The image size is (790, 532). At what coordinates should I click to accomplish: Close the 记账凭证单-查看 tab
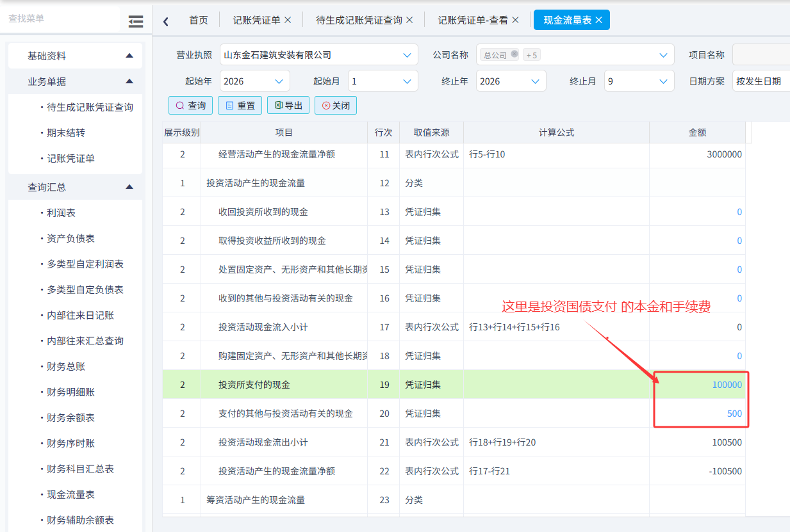(x=515, y=20)
